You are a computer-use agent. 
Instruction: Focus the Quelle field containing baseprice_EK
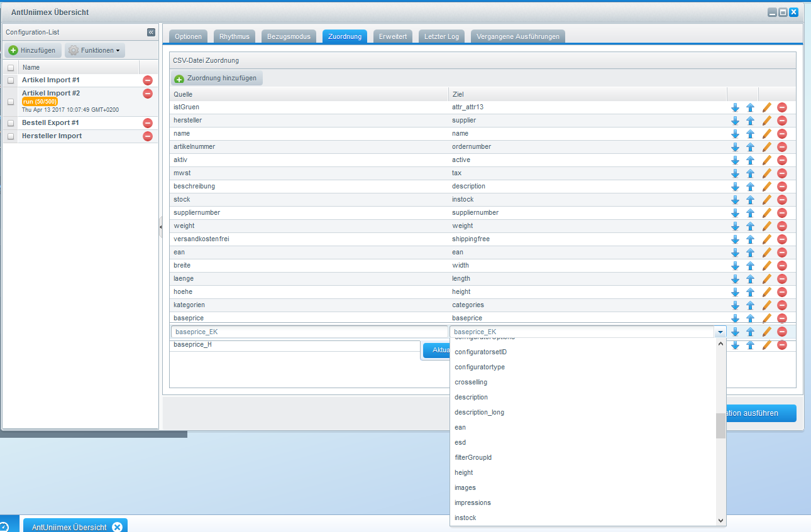point(309,332)
